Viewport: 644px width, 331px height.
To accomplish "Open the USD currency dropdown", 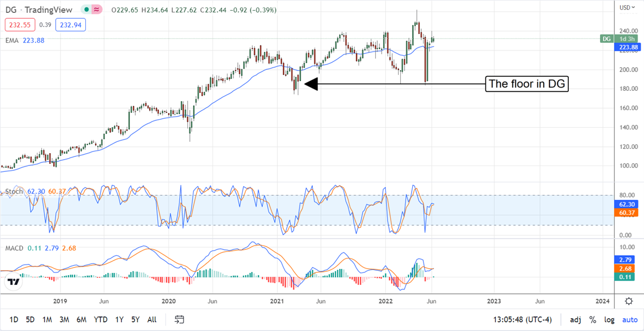I will (624, 8).
